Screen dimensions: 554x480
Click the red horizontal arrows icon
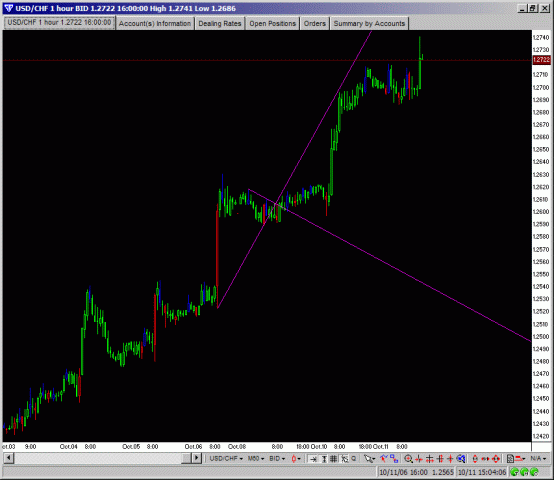click(485, 459)
